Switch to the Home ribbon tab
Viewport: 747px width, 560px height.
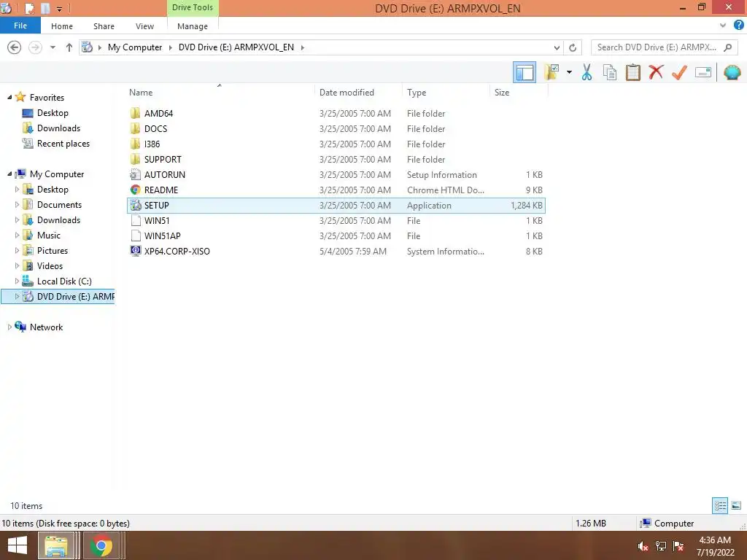coord(62,26)
